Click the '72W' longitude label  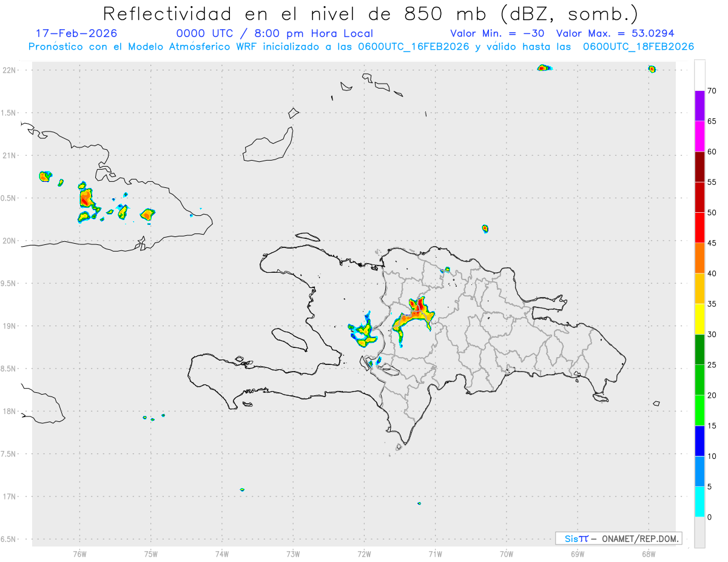pos(364,554)
